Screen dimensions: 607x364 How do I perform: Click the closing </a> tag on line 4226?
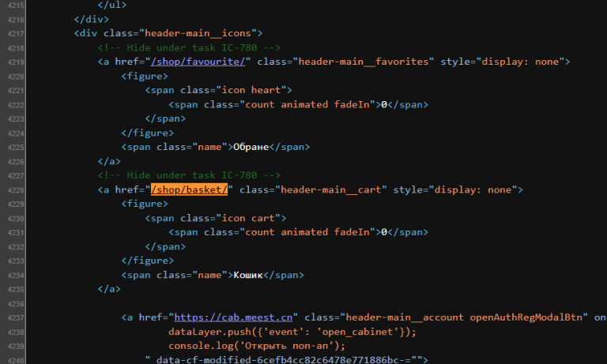pyautogui.click(x=109, y=161)
